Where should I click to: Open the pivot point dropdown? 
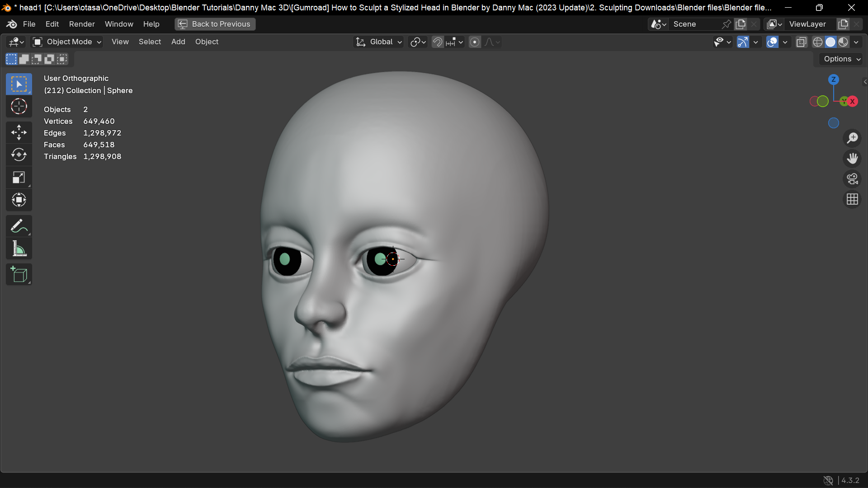pos(418,42)
